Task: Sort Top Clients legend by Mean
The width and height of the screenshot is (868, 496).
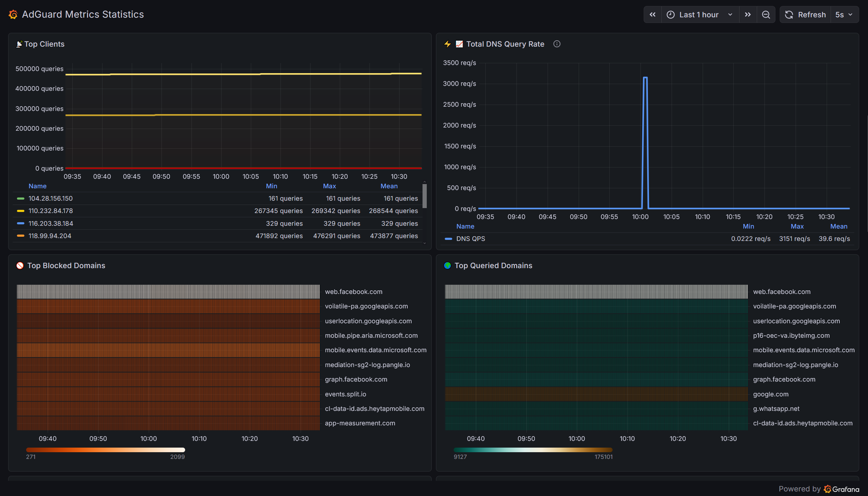Action: click(x=389, y=186)
